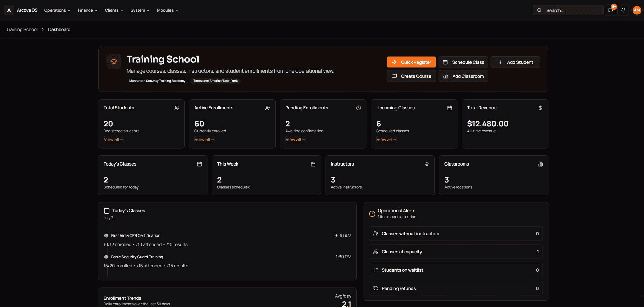Click the Total Revenue dollar icon
This screenshot has width=644, height=307.
pyautogui.click(x=540, y=108)
